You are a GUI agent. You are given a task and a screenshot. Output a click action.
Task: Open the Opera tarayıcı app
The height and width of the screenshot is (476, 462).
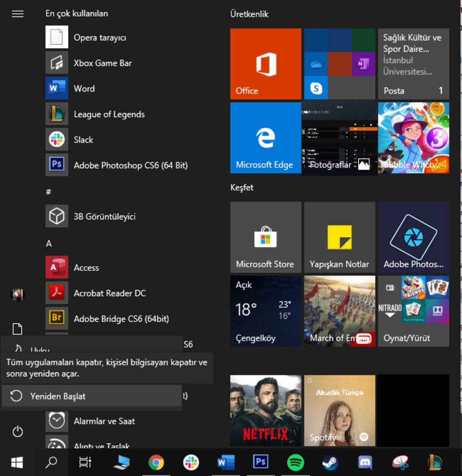[x=99, y=37]
